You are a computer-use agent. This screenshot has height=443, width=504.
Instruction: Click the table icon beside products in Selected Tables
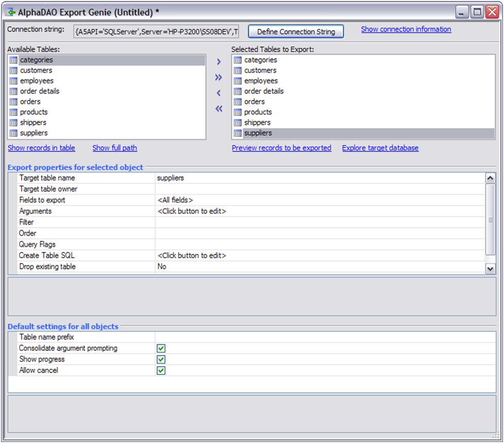point(237,112)
